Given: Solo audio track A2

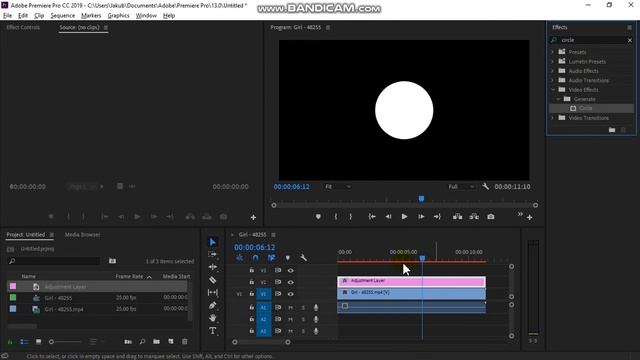Looking at the screenshot, I should [x=303, y=319].
